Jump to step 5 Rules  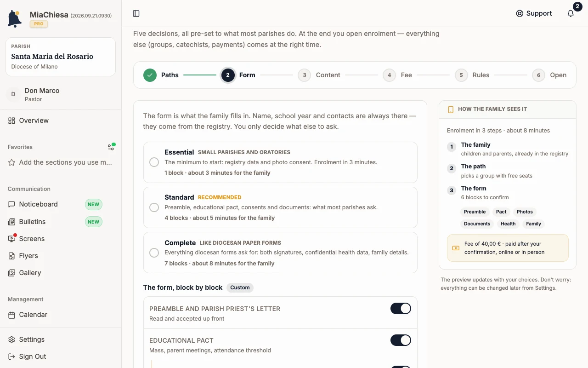(x=472, y=75)
